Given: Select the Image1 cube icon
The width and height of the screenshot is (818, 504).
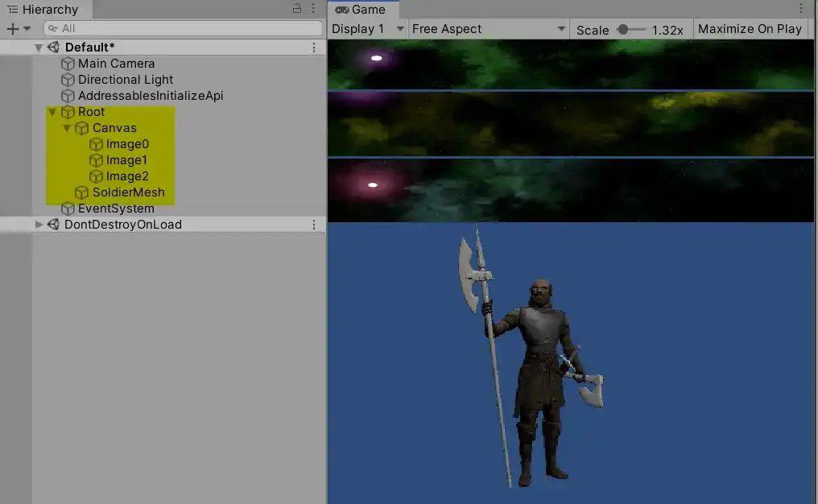Looking at the screenshot, I should [94, 160].
